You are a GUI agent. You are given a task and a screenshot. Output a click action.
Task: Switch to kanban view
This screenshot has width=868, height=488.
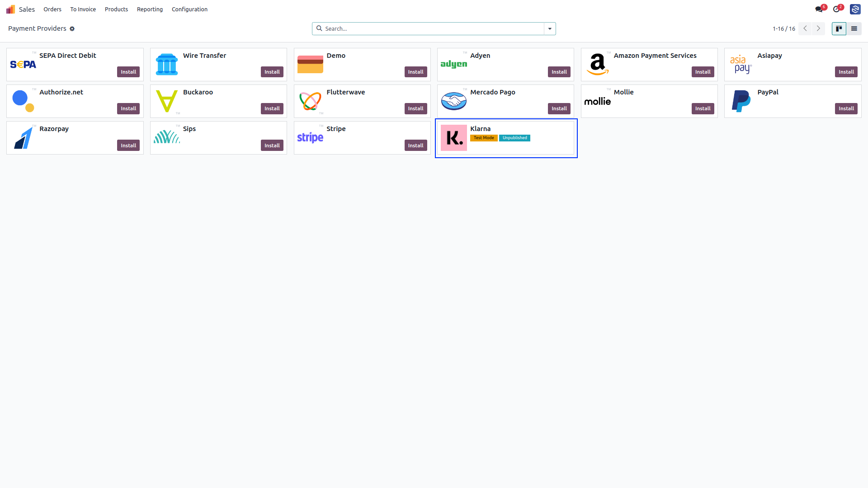839,28
